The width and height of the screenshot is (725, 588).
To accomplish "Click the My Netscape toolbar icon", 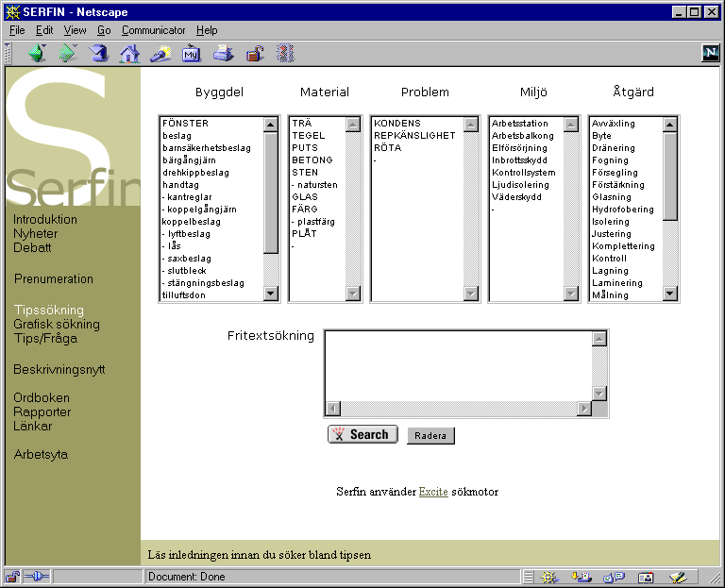I will 191,53.
